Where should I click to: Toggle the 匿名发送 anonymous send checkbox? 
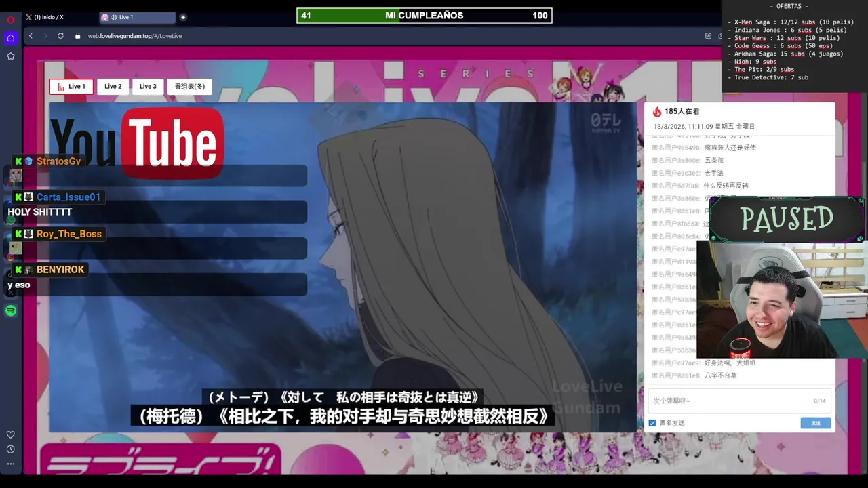coord(652,423)
